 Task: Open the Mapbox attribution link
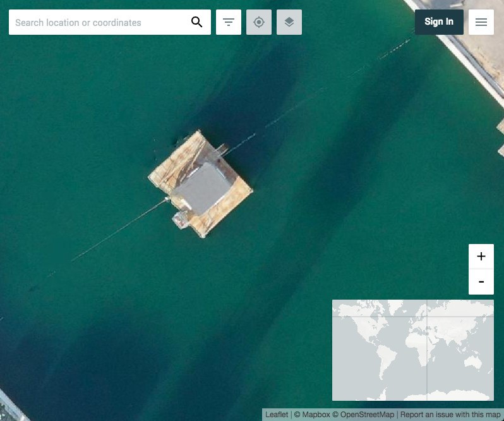[x=313, y=415]
